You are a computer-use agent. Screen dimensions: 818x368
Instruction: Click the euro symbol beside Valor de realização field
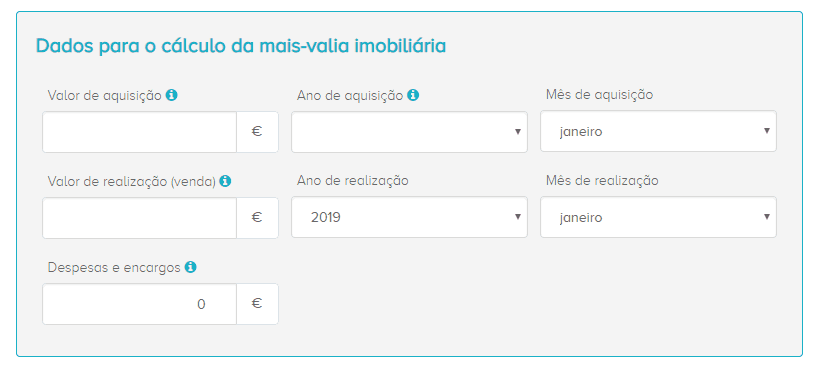[x=257, y=218]
